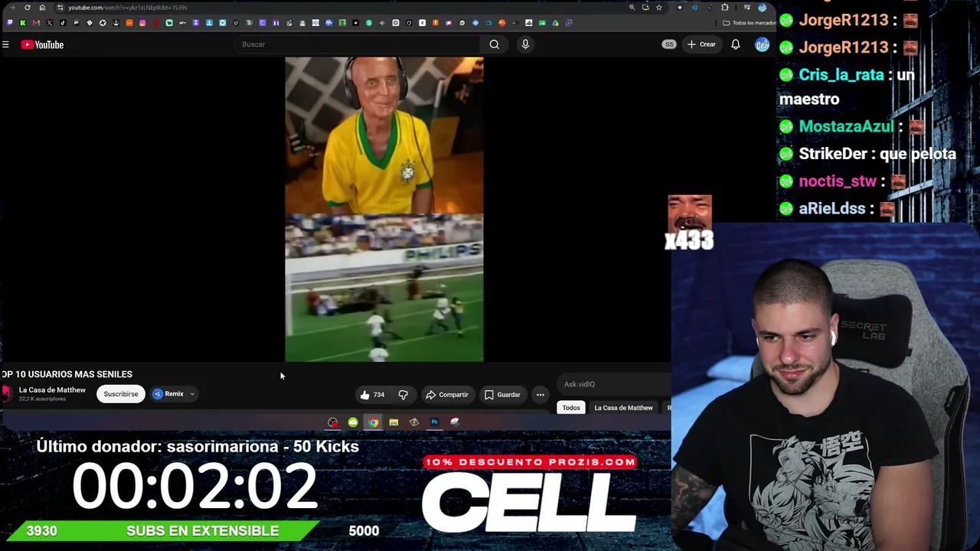The height and width of the screenshot is (551, 980).
Task: Click the MostazaAzul chat username
Action: point(846,126)
